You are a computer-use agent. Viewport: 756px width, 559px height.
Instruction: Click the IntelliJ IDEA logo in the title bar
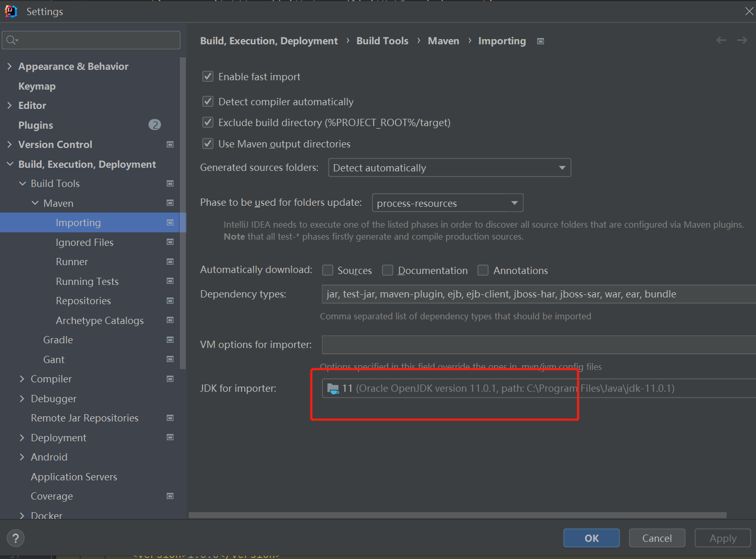(x=11, y=11)
